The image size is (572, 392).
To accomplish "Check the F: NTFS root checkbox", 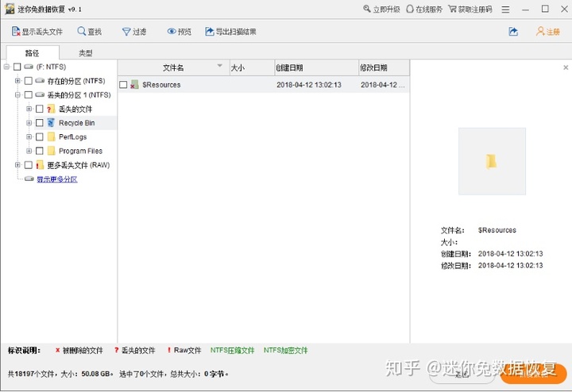I will [17, 67].
